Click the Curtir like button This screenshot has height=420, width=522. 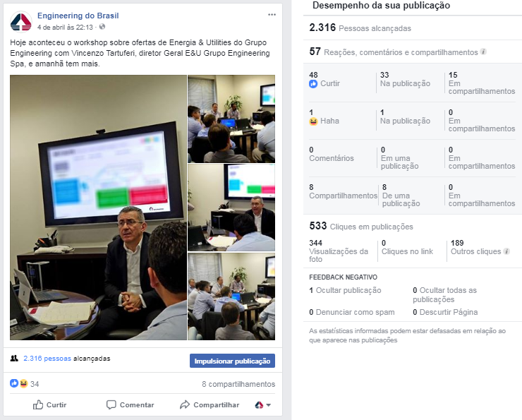pyautogui.click(x=49, y=404)
